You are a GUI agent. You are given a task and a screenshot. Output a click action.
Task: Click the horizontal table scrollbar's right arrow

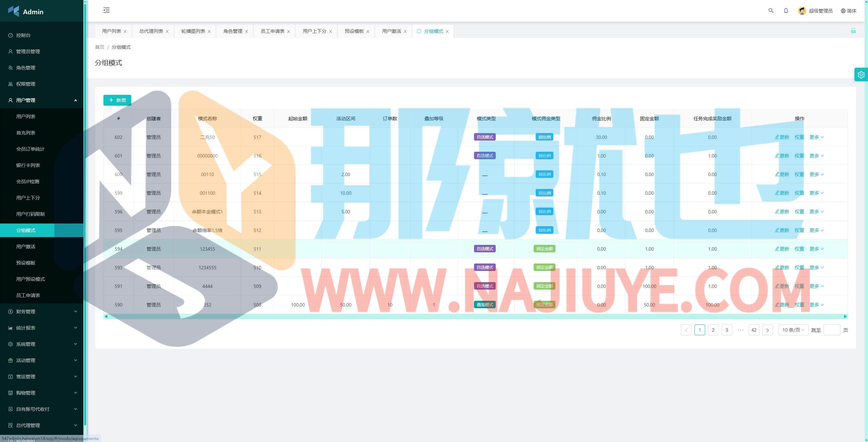[845, 316]
